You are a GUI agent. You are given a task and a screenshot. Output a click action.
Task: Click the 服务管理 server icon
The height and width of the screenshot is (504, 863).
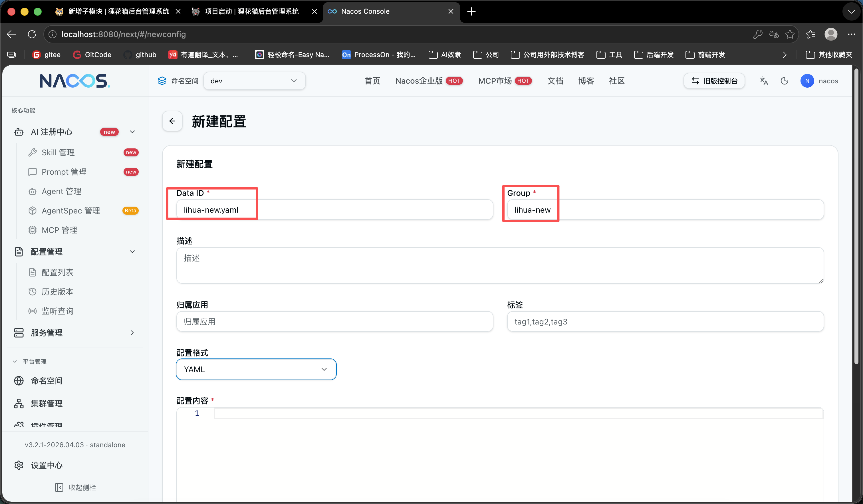coord(19,333)
